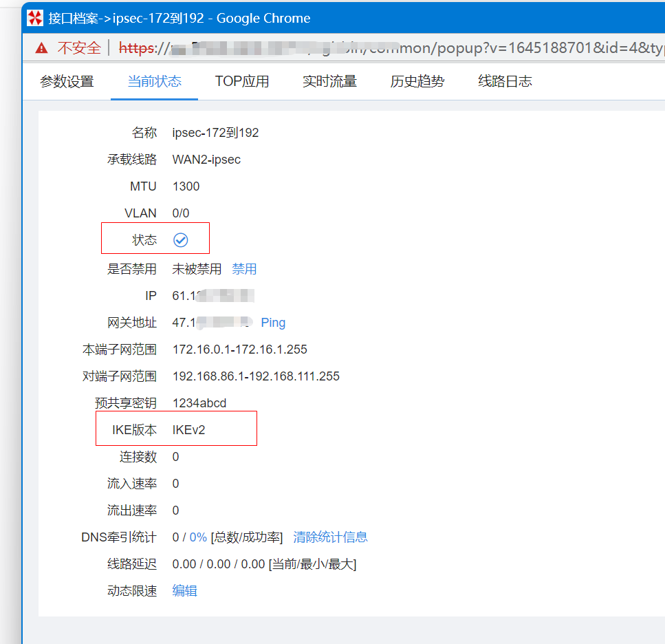The height and width of the screenshot is (644, 665).
Task: Edit the 动态限速 setting via 编辑
Action: click(x=184, y=590)
